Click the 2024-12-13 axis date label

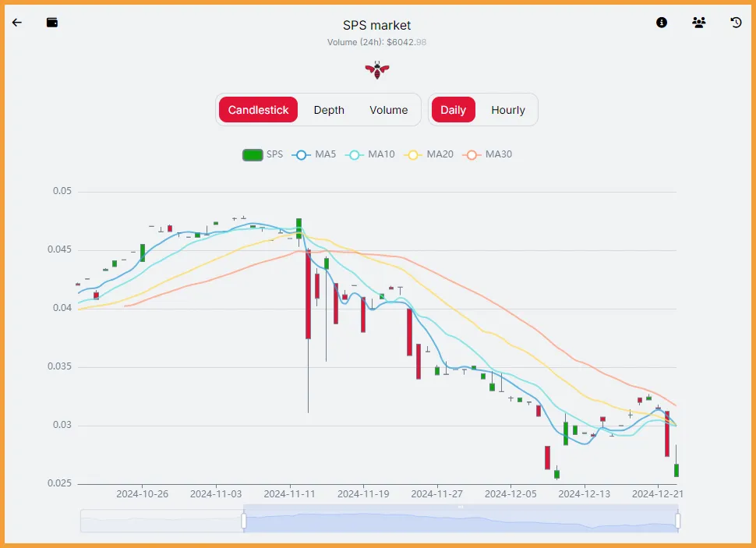coord(585,494)
